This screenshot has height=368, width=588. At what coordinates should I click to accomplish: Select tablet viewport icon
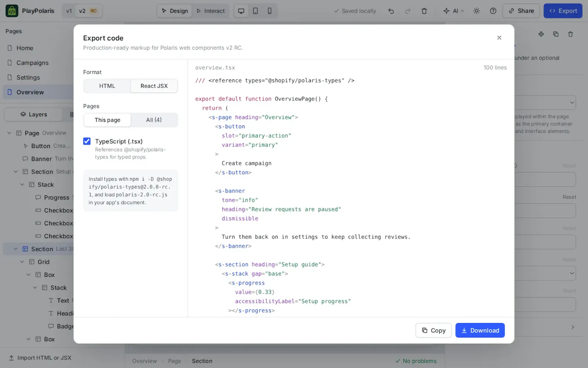(255, 11)
